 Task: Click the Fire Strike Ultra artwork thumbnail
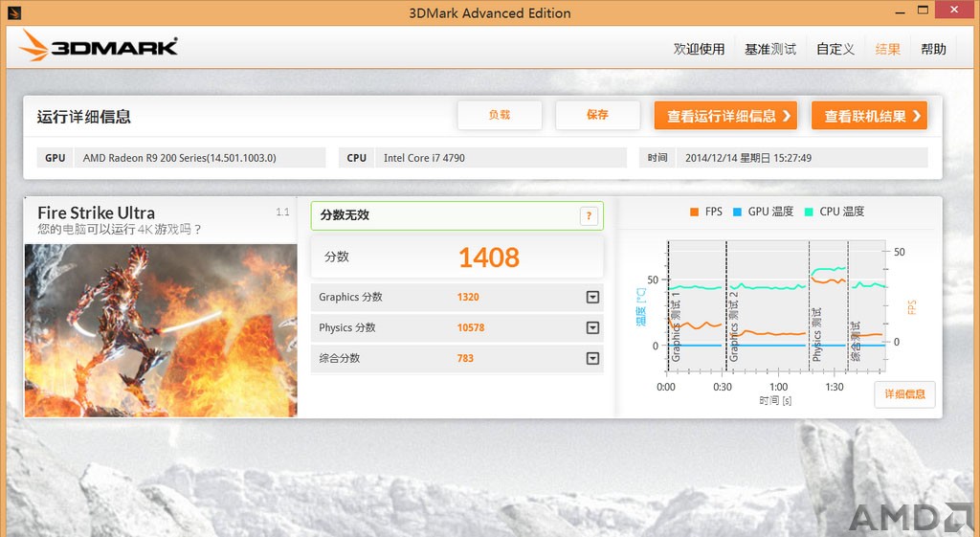161,330
